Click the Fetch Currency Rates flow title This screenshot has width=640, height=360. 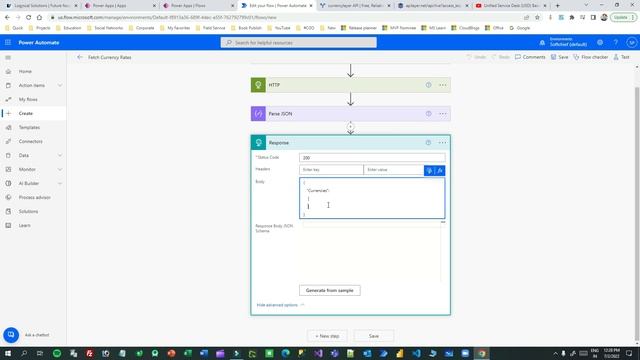(109, 58)
